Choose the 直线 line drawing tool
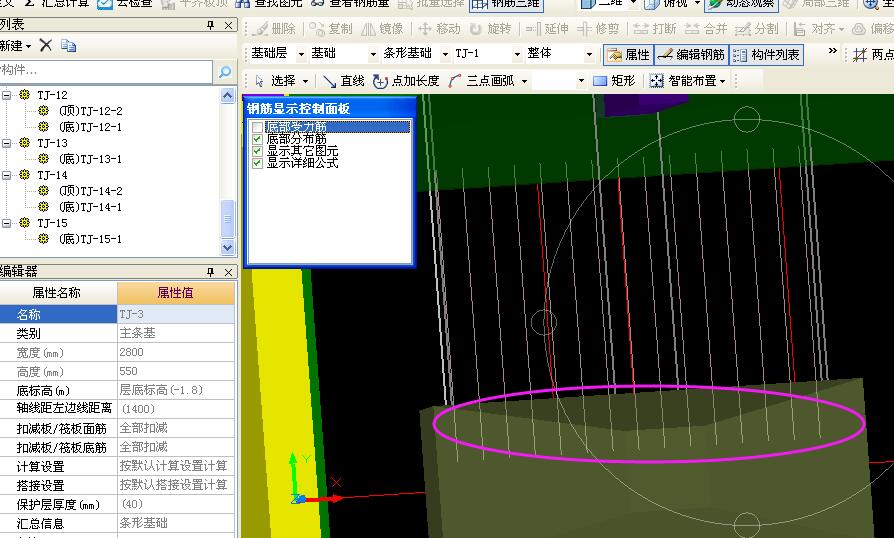Image resolution: width=894 pixels, height=538 pixels. 343,81
